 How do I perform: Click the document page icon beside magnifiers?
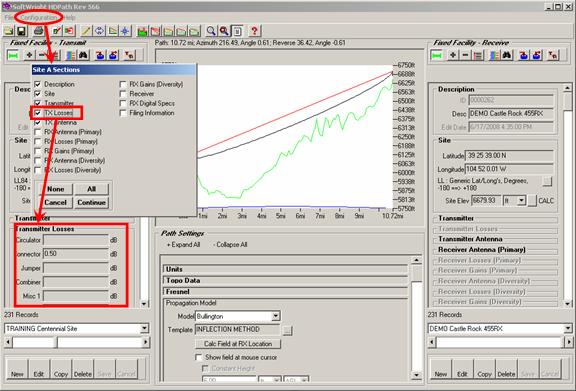point(237,31)
